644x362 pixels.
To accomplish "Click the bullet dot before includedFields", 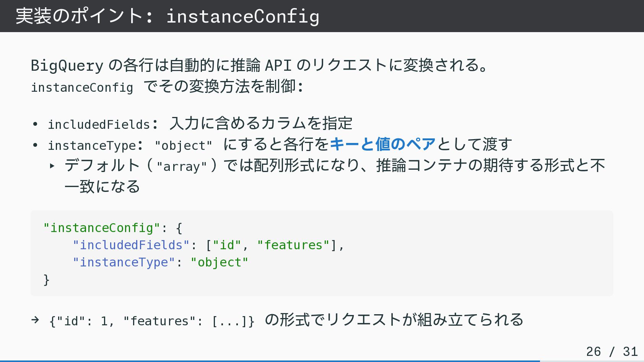I will click(x=35, y=124).
